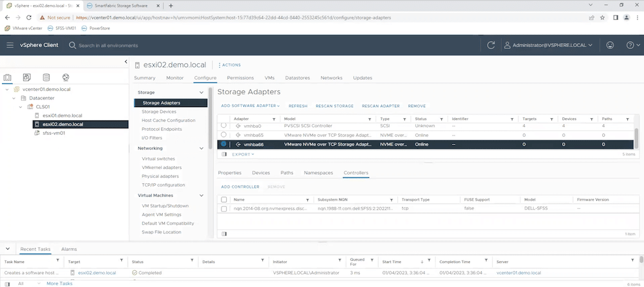Collapse the CLS01 cluster tree node
644x287 pixels.
[x=21, y=107]
